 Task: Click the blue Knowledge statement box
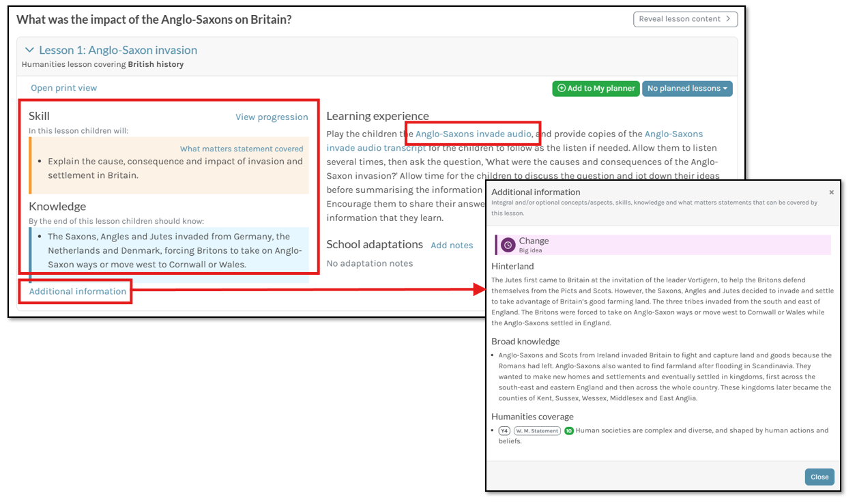(171, 250)
